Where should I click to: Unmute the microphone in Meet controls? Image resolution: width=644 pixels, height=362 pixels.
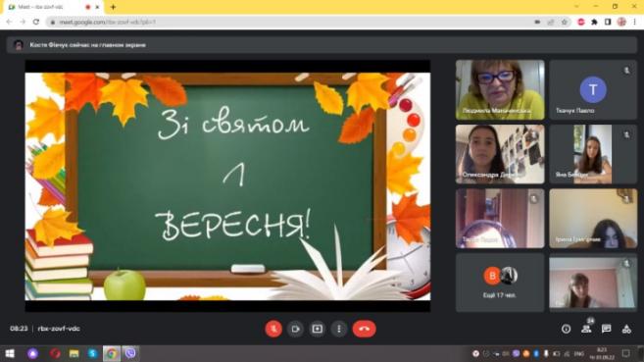click(273, 329)
